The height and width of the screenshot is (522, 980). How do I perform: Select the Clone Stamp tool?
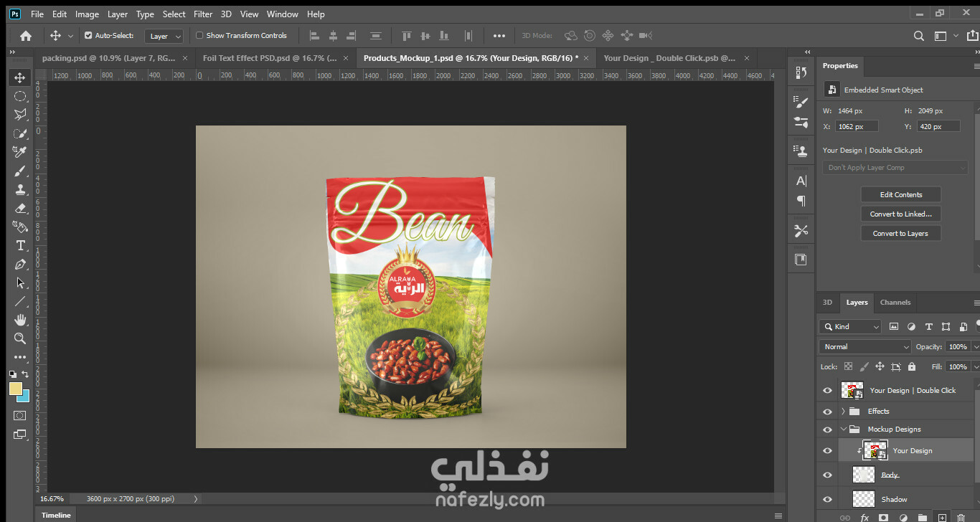(20, 189)
